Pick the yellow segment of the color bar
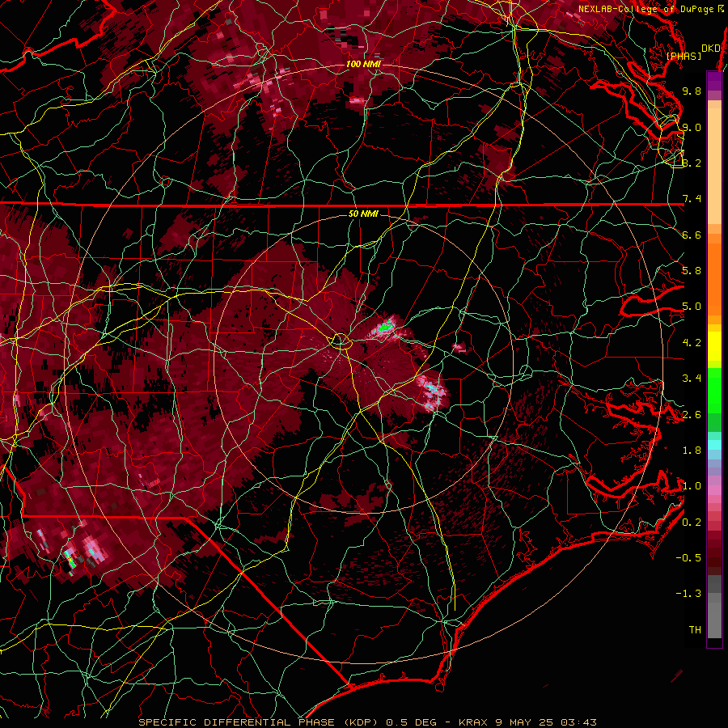 click(714, 346)
